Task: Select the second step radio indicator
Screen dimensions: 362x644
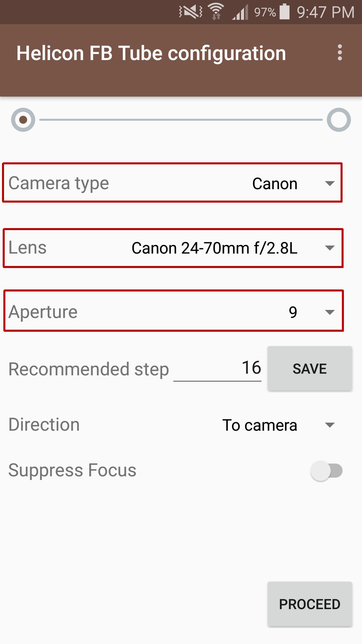Action: (339, 120)
